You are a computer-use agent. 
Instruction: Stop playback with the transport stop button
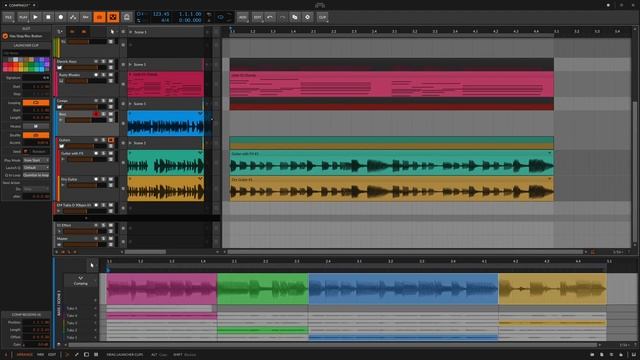48,17
